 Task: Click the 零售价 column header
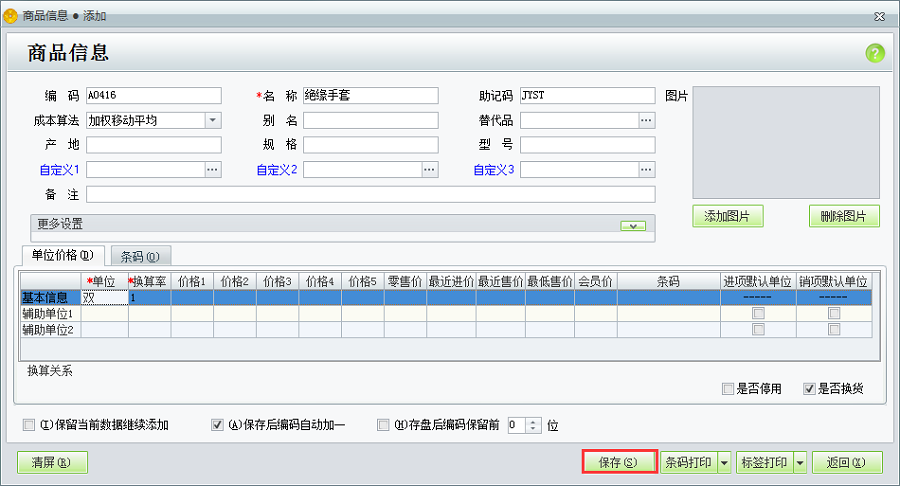point(405,281)
